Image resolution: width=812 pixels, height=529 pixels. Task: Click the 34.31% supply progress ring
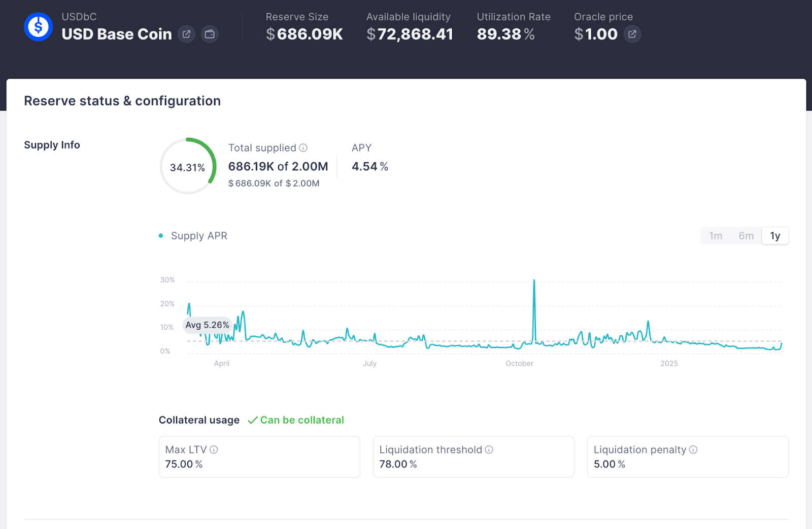188,166
